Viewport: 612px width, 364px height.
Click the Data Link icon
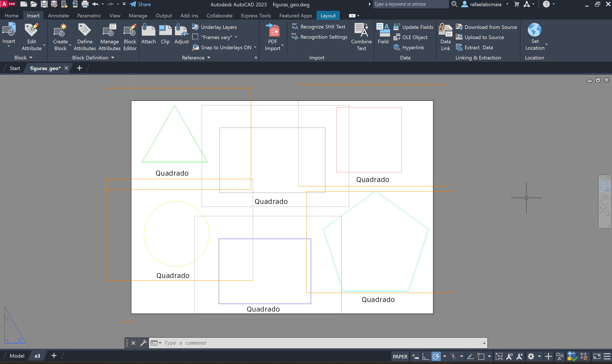(445, 31)
